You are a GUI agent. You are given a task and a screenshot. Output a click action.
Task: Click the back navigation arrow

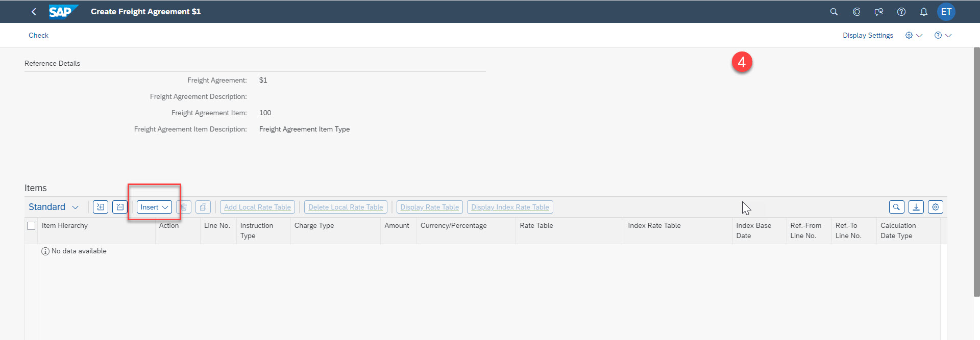coord(34,12)
